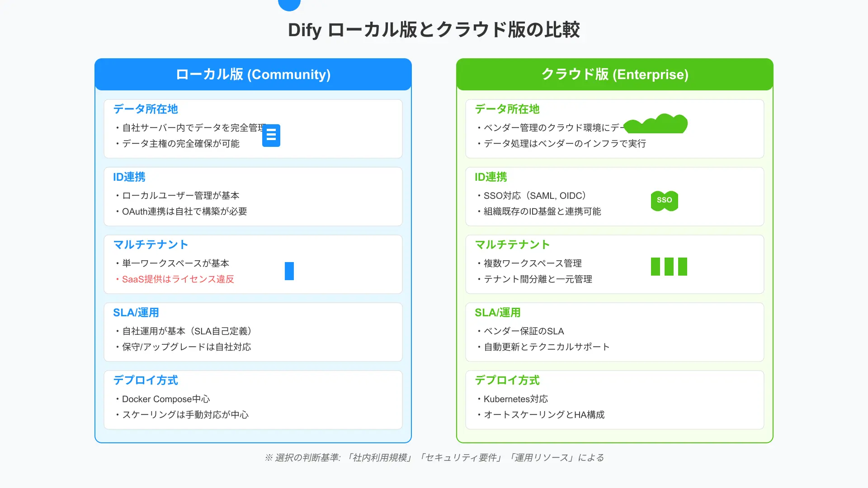Click text SSO対応（SAML, OIDC）
The height and width of the screenshot is (488, 868).
[x=531, y=196]
